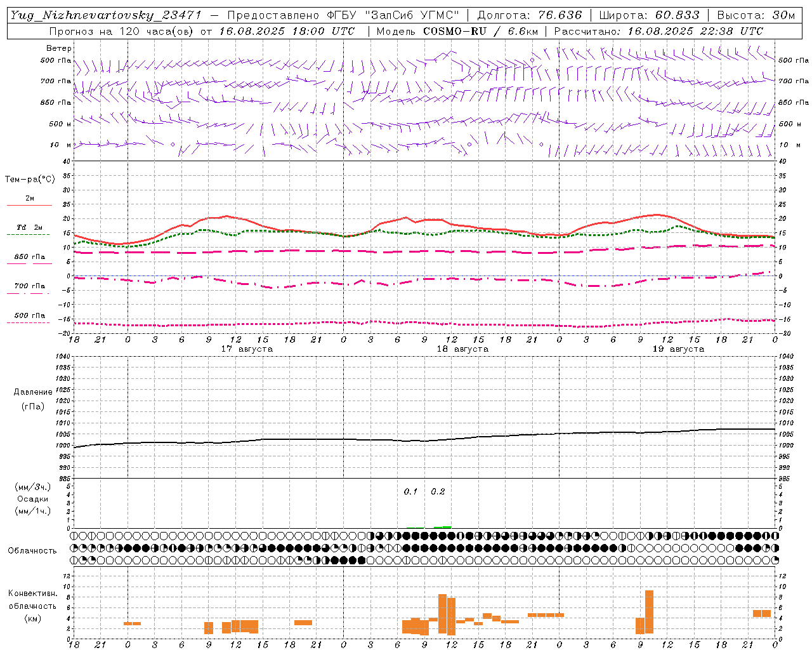Click the dotted 500 гПа temperature legend line

[28, 322]
